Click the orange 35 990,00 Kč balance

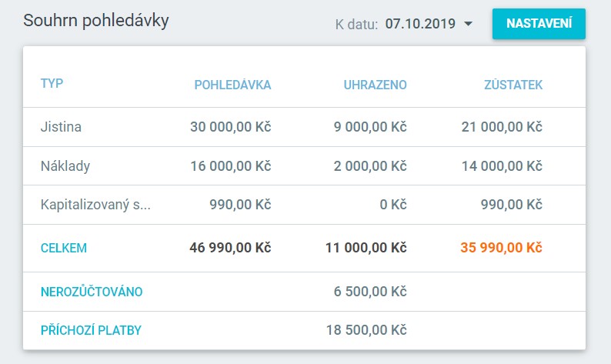click(501, 248)
